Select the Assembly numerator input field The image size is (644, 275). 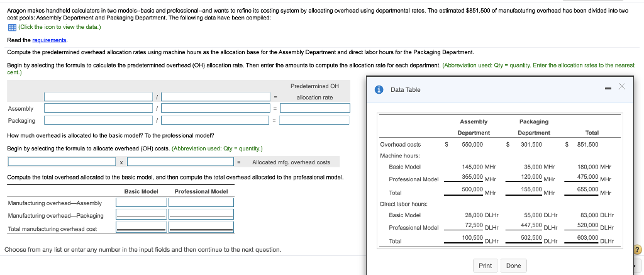(x=99, y=108)
